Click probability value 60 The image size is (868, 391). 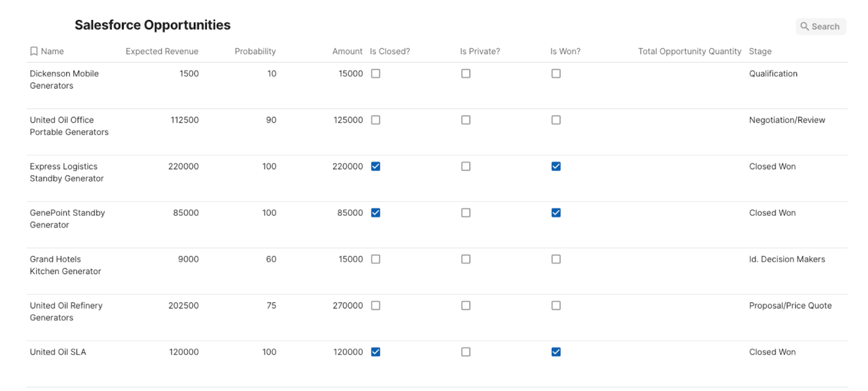271,259
